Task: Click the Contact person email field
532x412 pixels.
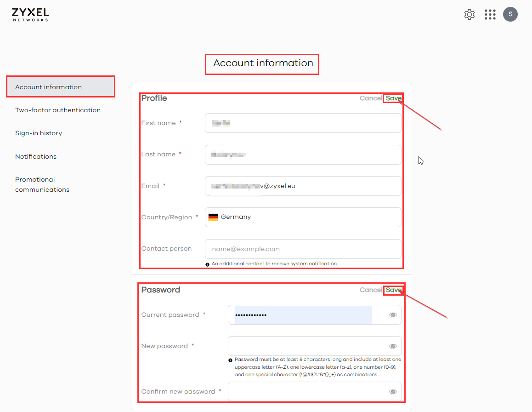Action: [303, 249]
